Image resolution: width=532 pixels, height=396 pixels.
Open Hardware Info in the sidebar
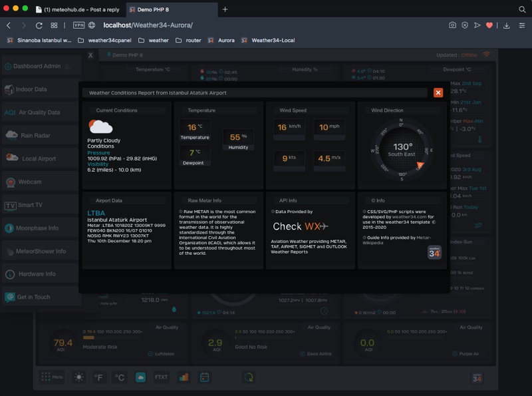coord(41,274)
